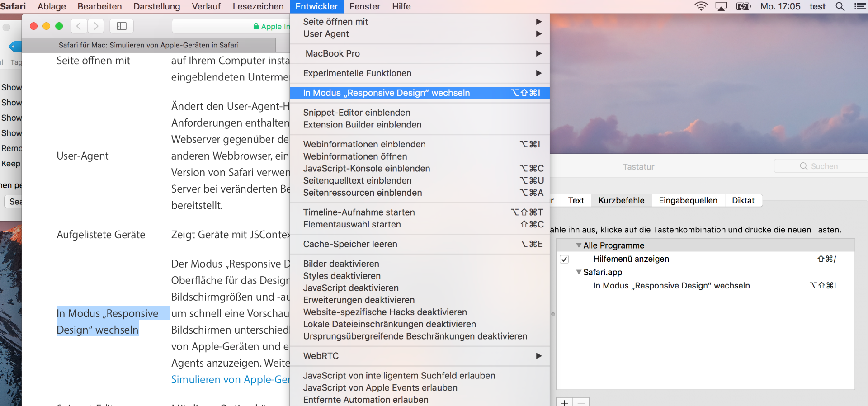868x406 pixels.
Task: Switch to the Text tab in Tastatur preferences
Action: [576, 200]
